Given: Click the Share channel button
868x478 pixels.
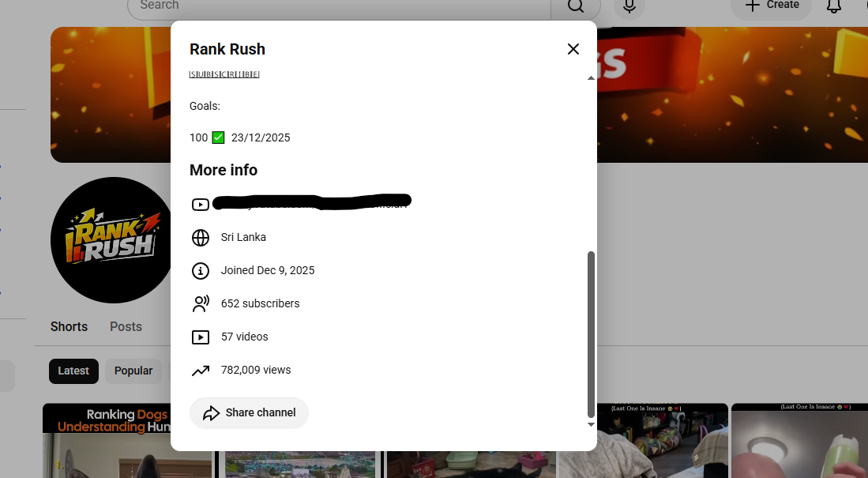Looking at the screenshot, I should point(249,412).
